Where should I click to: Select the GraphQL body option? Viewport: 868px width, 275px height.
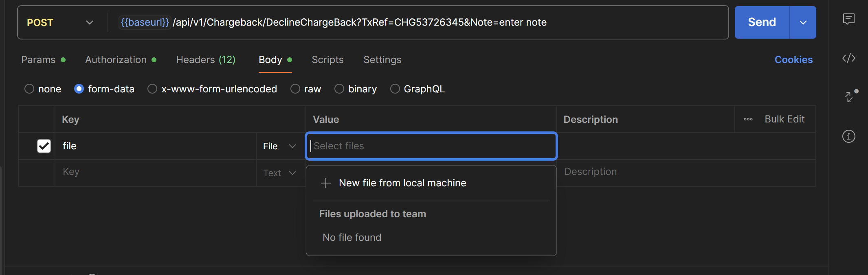395,89
